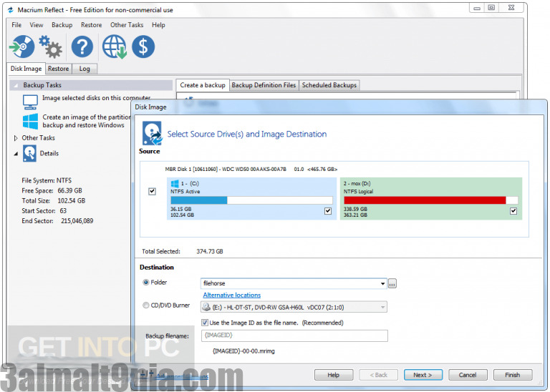The width and height of the screenshot is (550, 392).
Task: Open the gears settings toolbar icon
Action: pyautogui.click(x=50, y=46)
